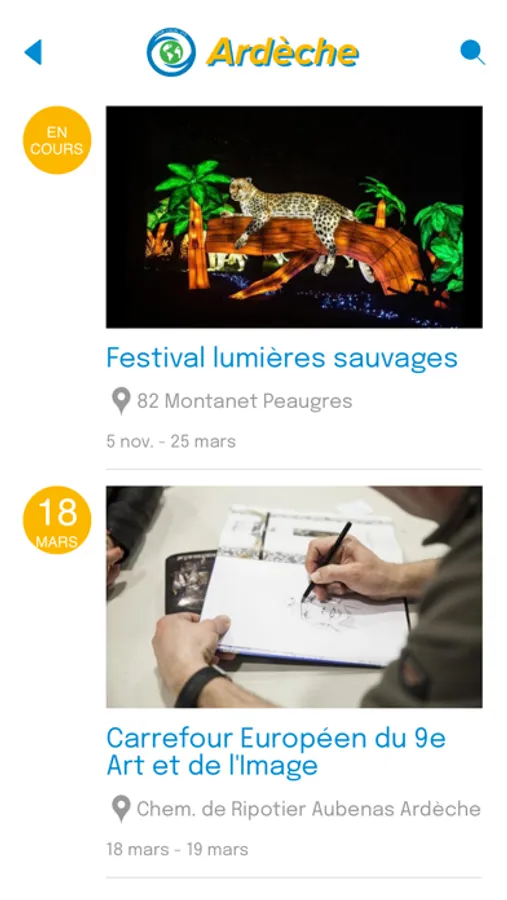Tap the green globe logo icon
Viewport: 507px width, 900px height.
click(x=171, y=52)
